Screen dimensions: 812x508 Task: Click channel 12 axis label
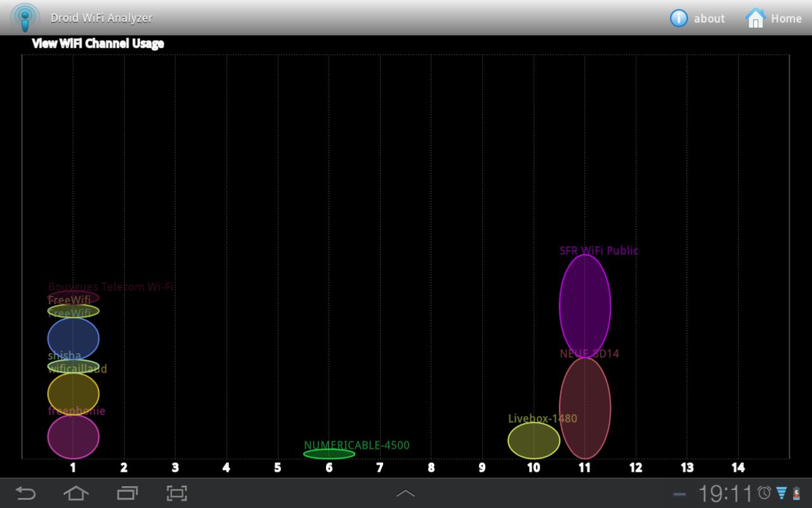(x=636, y=468)
